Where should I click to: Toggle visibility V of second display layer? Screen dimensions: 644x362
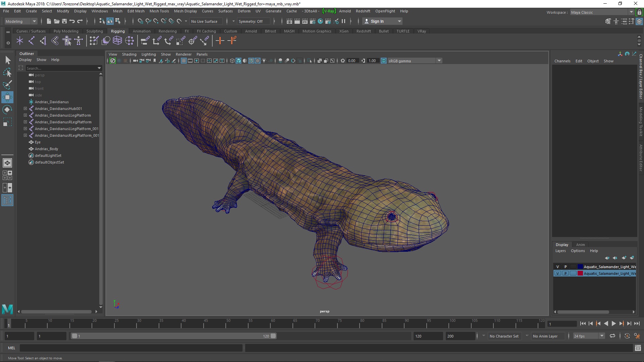(x=558, y=274)
